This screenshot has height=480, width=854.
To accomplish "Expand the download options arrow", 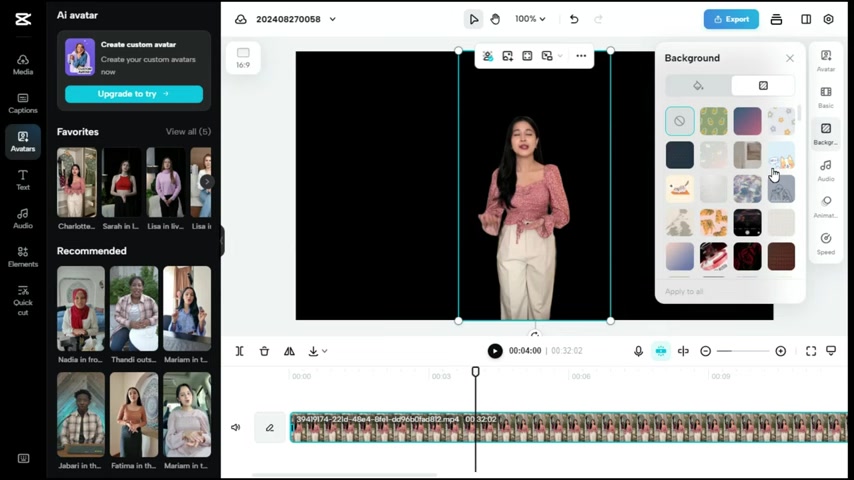I will [x=325, y=351].
